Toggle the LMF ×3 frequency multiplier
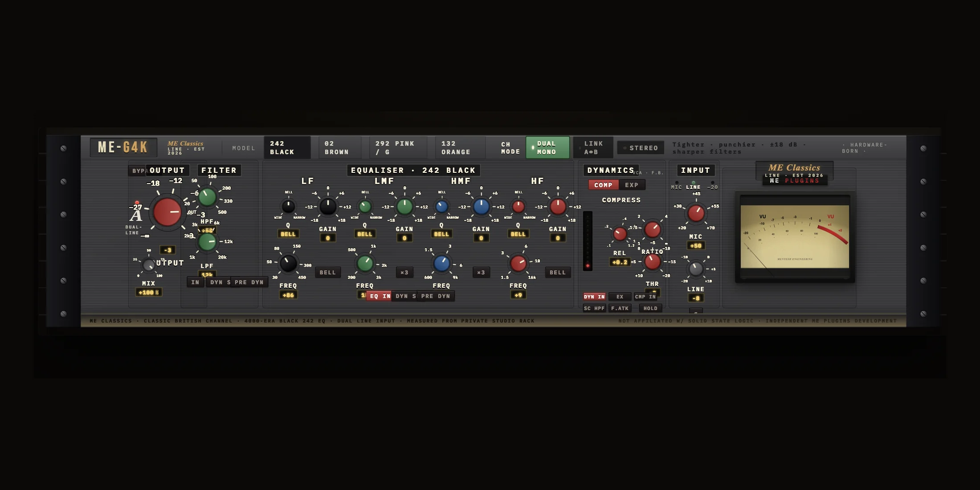The width and height of the screenshot is (980, 490). [404, 272]
